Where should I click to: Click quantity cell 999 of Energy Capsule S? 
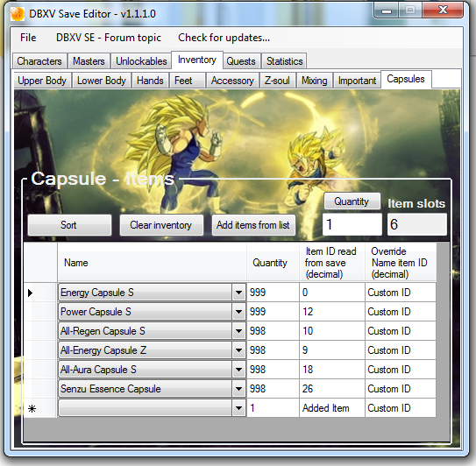273,293
